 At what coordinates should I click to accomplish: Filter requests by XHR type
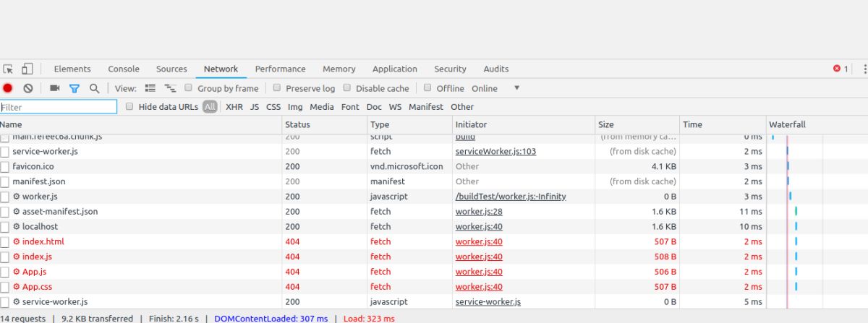click(234, 107)
